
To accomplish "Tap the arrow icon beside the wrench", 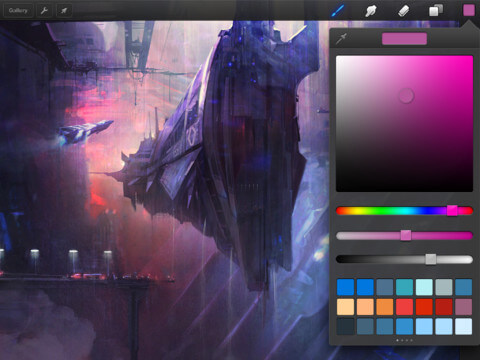I will tap(64, 10).
